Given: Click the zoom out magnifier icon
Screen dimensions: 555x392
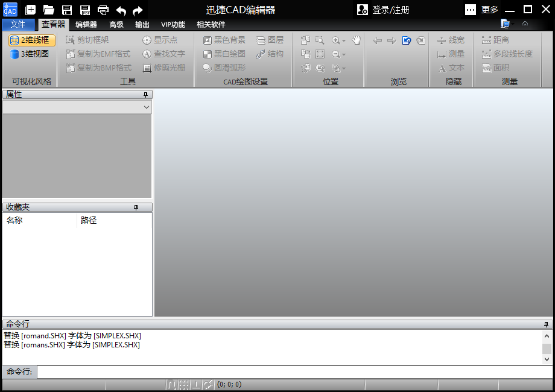Looking at the screenshot, I should point(336,54).
